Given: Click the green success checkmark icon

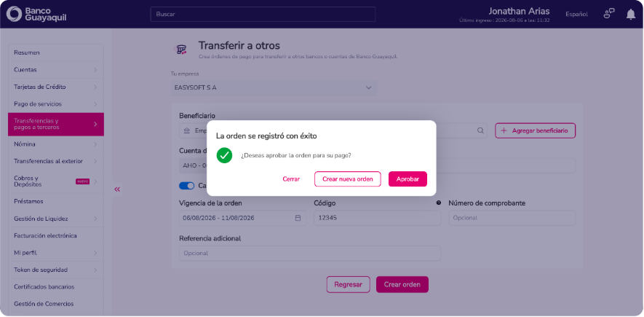Looking at the screenshot, I should [x=224, y=155].
